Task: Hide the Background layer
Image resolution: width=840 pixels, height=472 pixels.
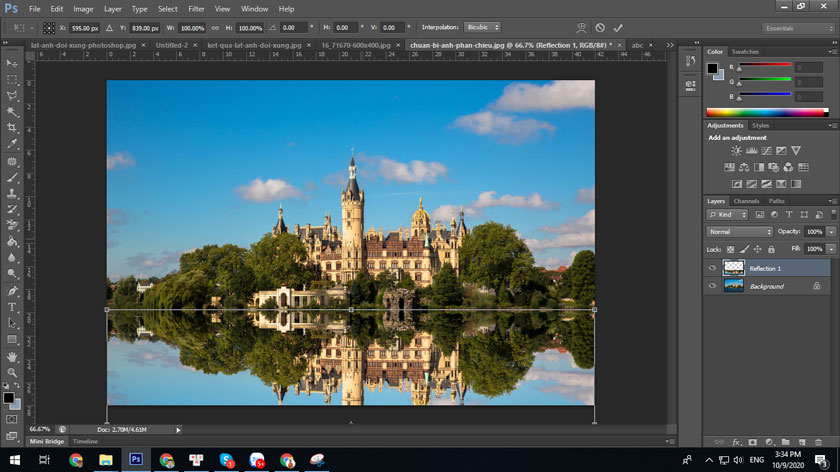Action: point(712,286)
